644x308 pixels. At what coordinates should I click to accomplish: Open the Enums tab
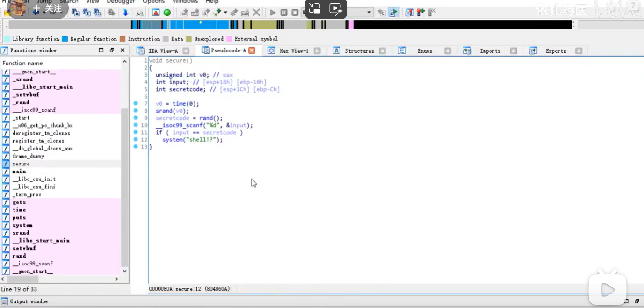(425, 50)
